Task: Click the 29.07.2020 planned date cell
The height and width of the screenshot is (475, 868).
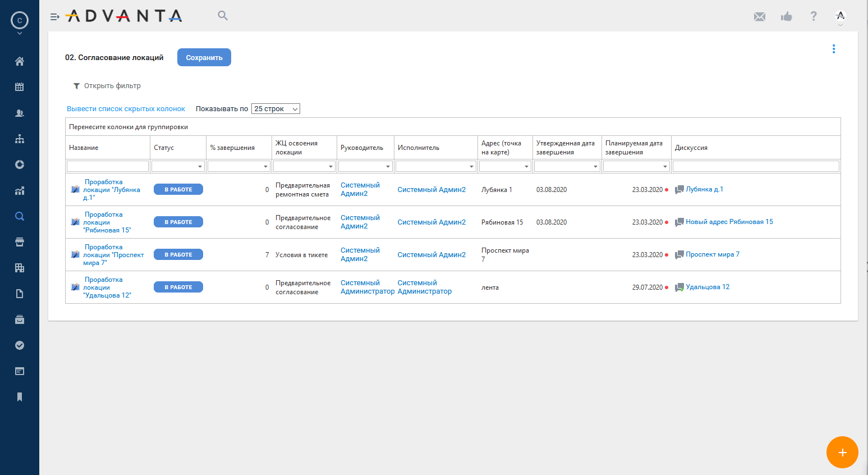Action: point(647,287)
